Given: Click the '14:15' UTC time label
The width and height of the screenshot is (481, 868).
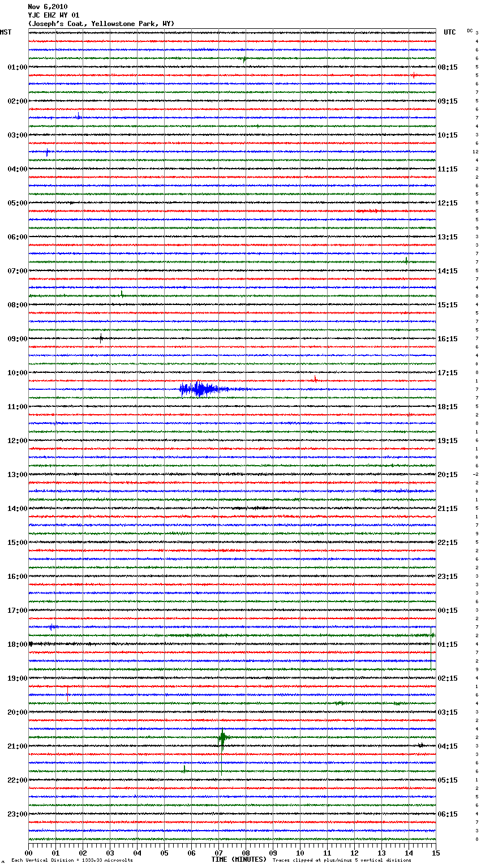Looking at the screenshot, I should (448, 271).
